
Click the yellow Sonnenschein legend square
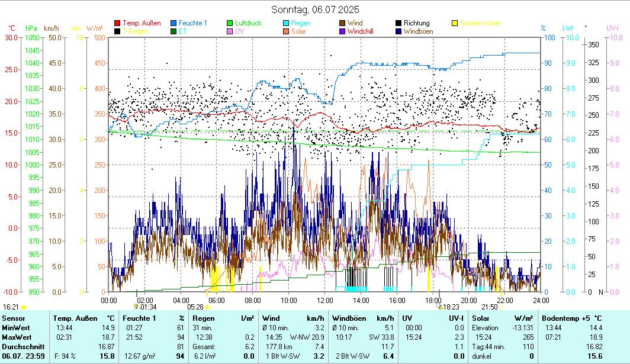[454, 23]
